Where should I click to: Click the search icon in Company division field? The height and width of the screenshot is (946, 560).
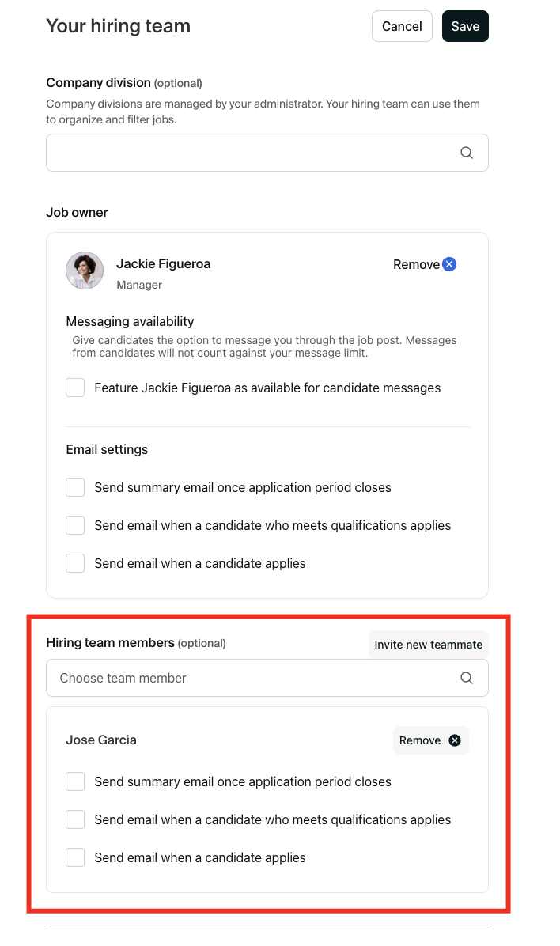(x=467, y=152)
